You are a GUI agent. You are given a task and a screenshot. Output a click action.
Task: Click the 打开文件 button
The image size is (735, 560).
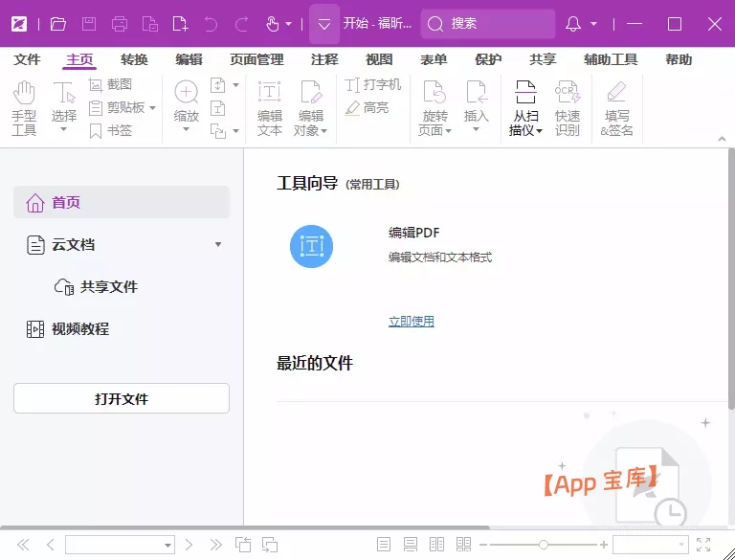point(122,398)
